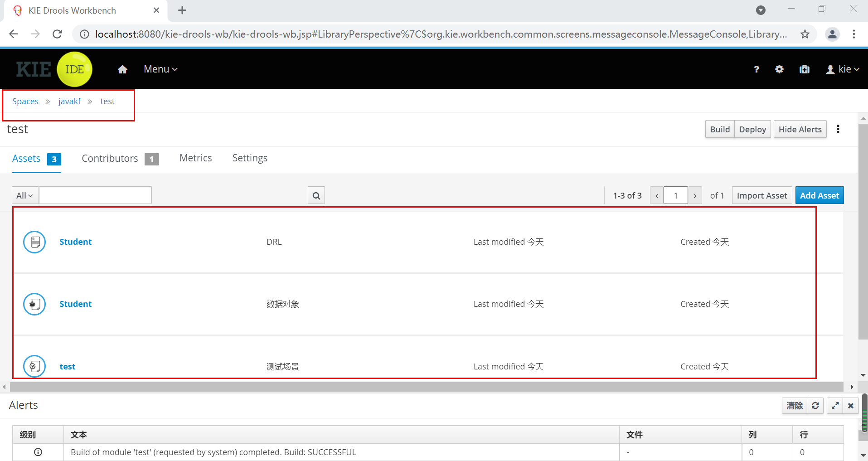
Task: Open the Spaces breadcrumb link
Action: 25,101
